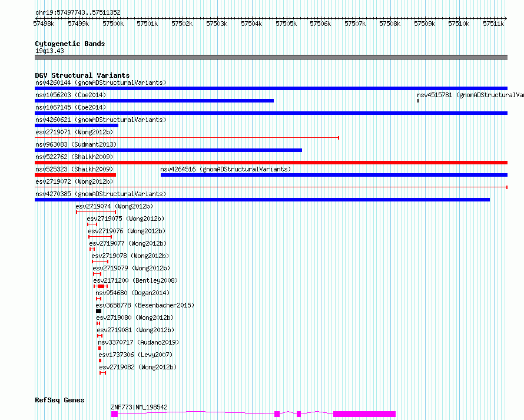Click esv2719075 (Wong2012b) label
The height and width of the screenshot is (420, 524).
pos(125,219)
